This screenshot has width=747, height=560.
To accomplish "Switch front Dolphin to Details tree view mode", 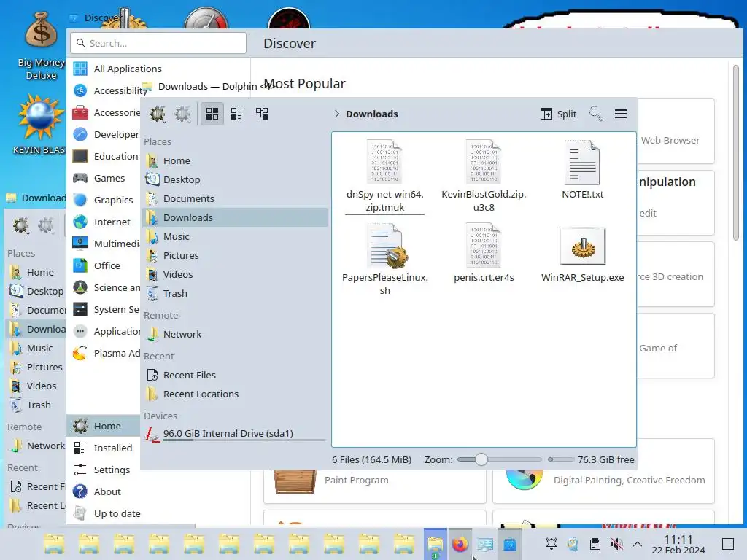I will (x=262, y=114).
